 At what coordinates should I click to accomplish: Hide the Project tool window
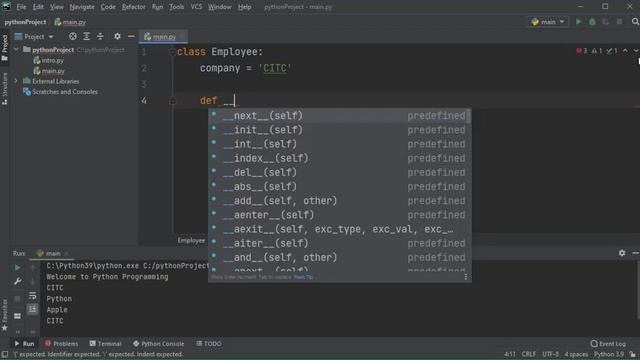[131, 36]
